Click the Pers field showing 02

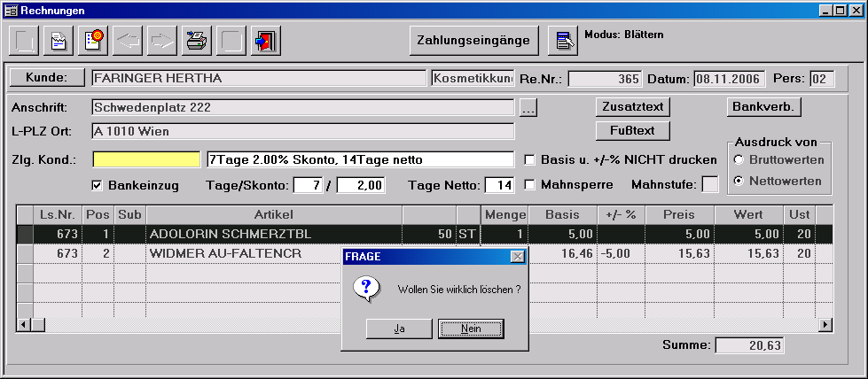pyautogui.click(x=822, y=79)
